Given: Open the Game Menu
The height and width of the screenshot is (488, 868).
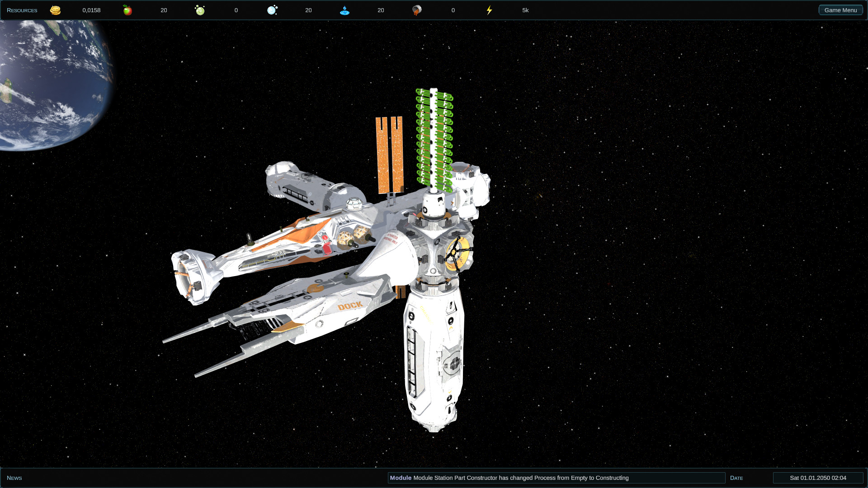Looking at the screenshot, I should (840, 10).
